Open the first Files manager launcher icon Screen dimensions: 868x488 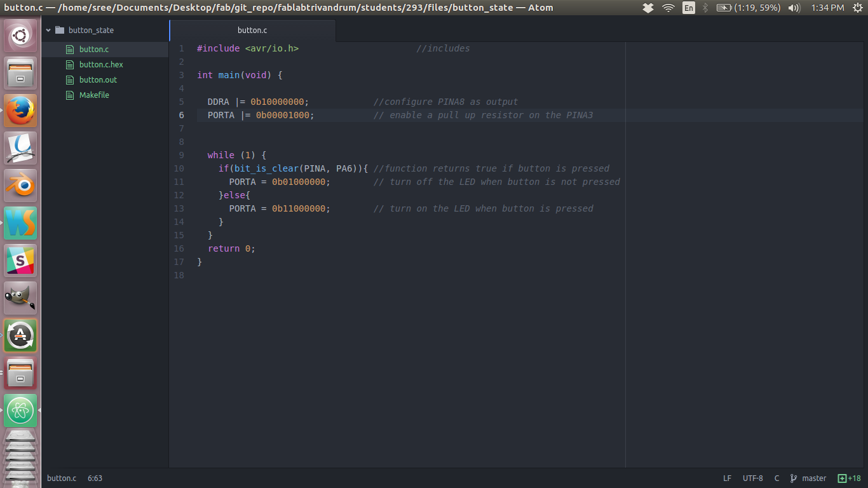21,72
